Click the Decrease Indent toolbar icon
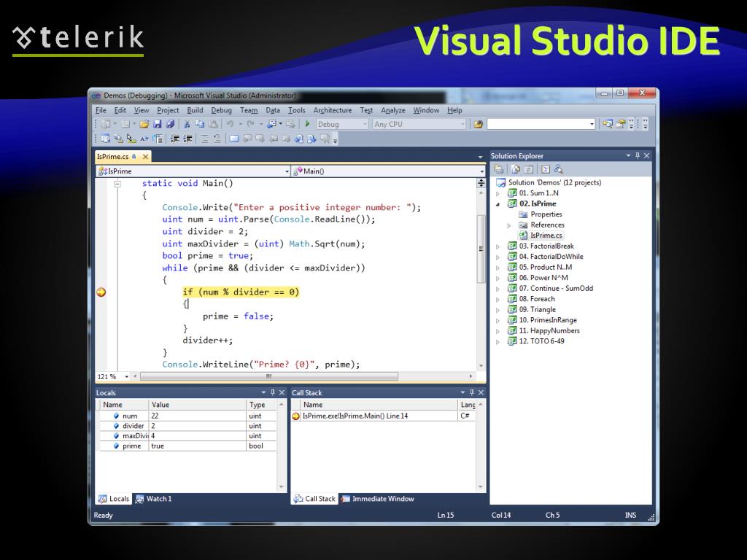This screenshot has height=560, width=747. pos(175,139)
